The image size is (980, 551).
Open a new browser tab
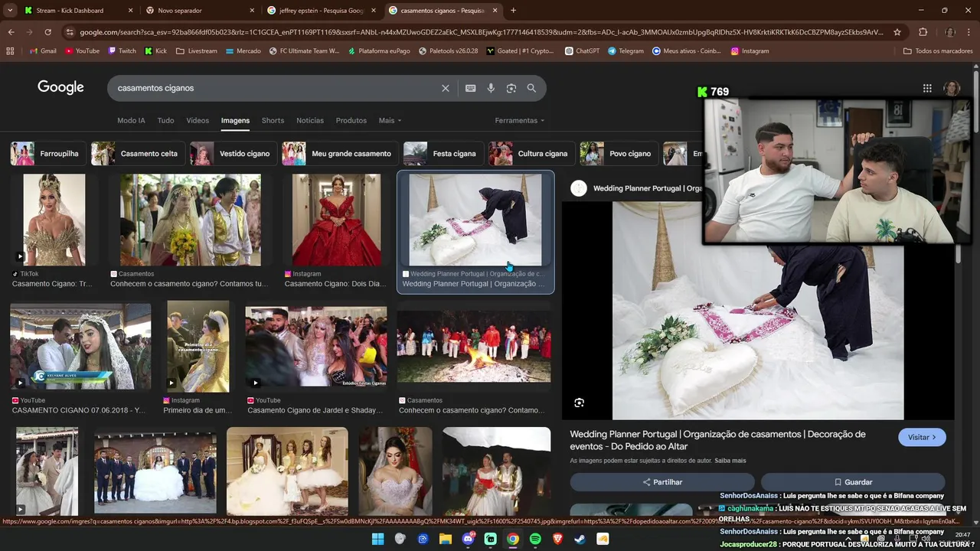[x=513, y=11]
